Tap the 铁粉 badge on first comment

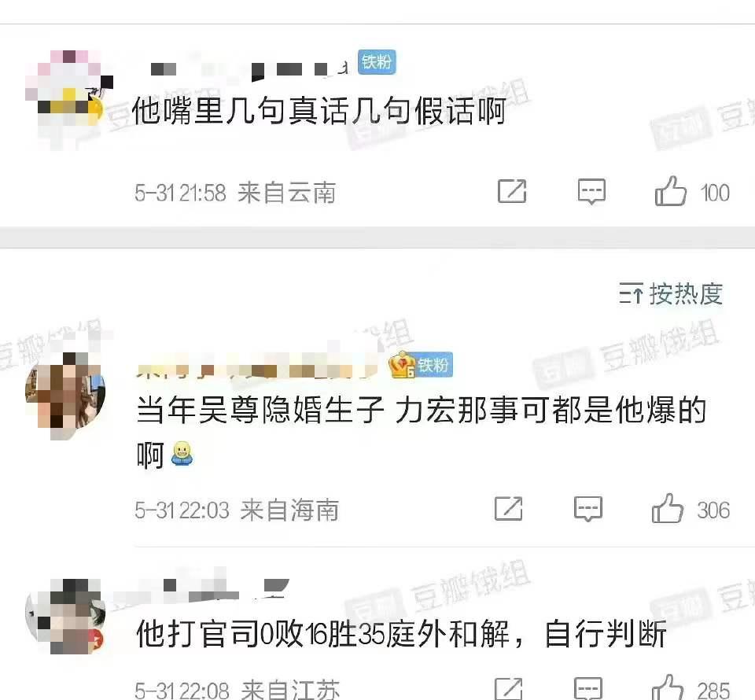coord(377,62)
